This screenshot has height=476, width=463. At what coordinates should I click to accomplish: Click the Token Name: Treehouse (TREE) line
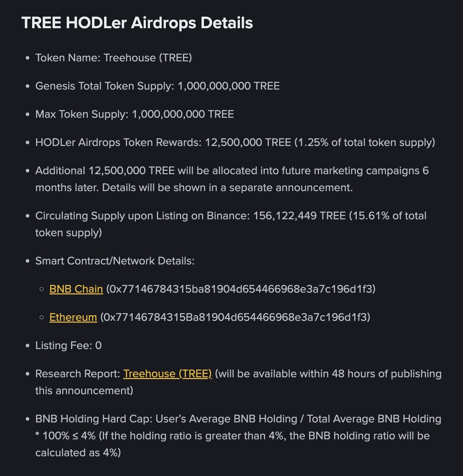[114, 58]
